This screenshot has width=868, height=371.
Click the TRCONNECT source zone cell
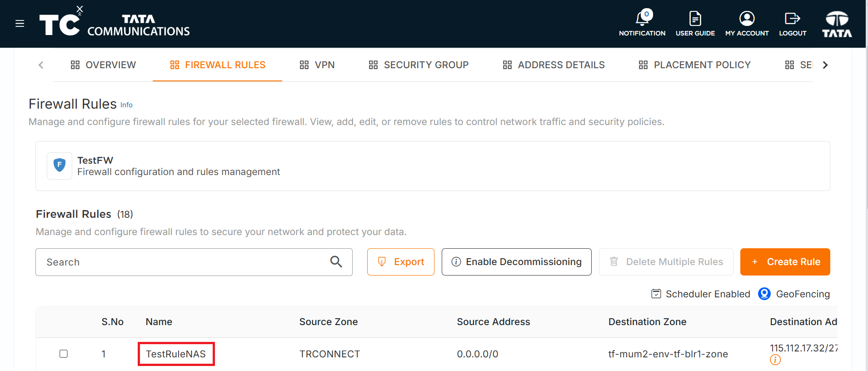click(329, 354)
